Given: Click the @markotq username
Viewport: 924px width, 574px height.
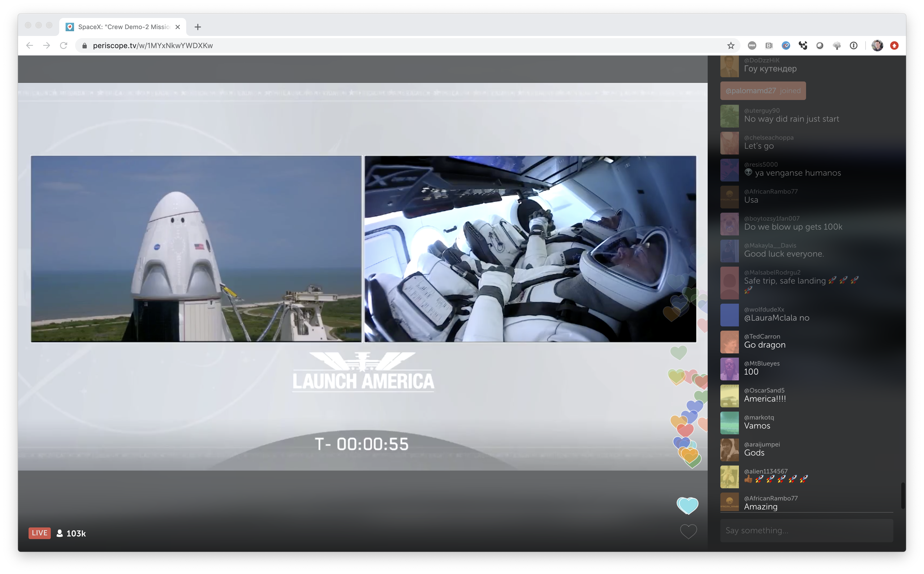Looking at the screenshot, I should point(759,417).
